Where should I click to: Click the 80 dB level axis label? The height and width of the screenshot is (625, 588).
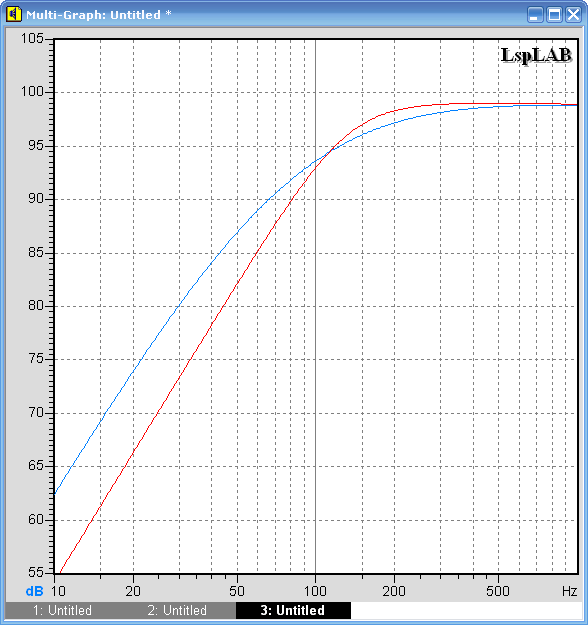36,306
